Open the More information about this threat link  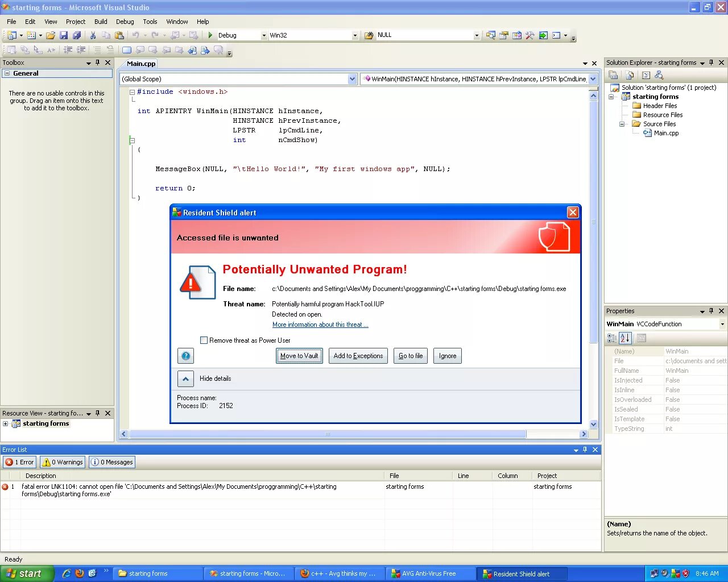point(320,325)
